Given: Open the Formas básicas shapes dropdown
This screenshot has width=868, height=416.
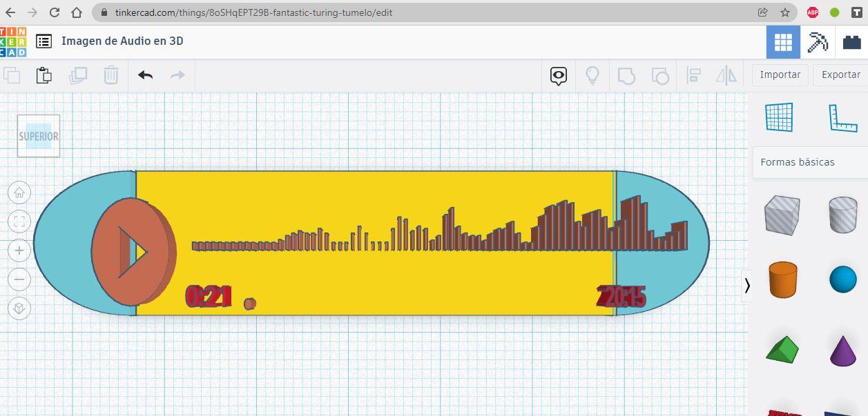Looking at the screenshot, I should point(810,162).
